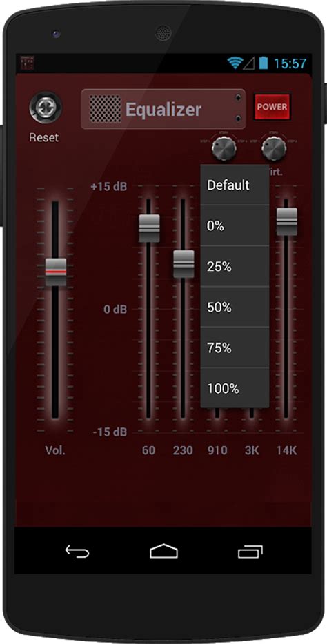Tap the cellular signal status icon
Screen dimensions: 327x644
pyautogui.click(x=249, y=63)
